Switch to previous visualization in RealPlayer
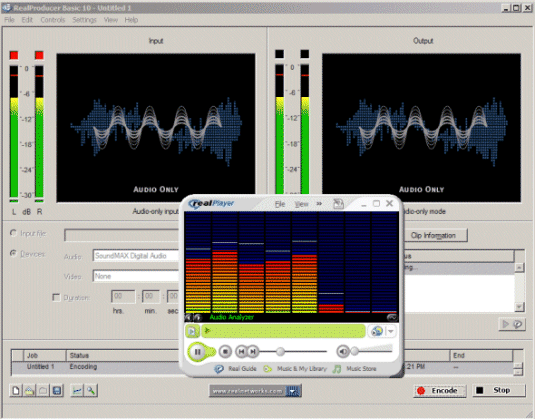535x419 pixels. 188,318
